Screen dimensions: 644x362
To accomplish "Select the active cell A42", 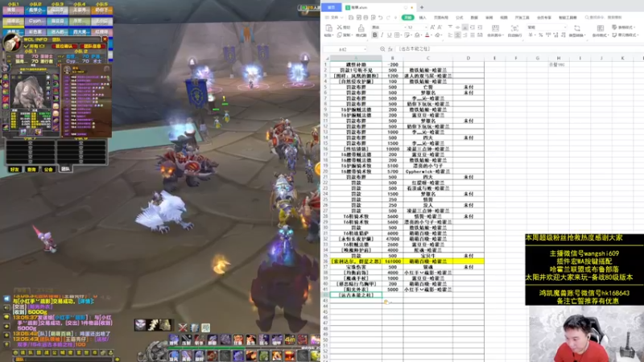I will [x=356, y=295].
